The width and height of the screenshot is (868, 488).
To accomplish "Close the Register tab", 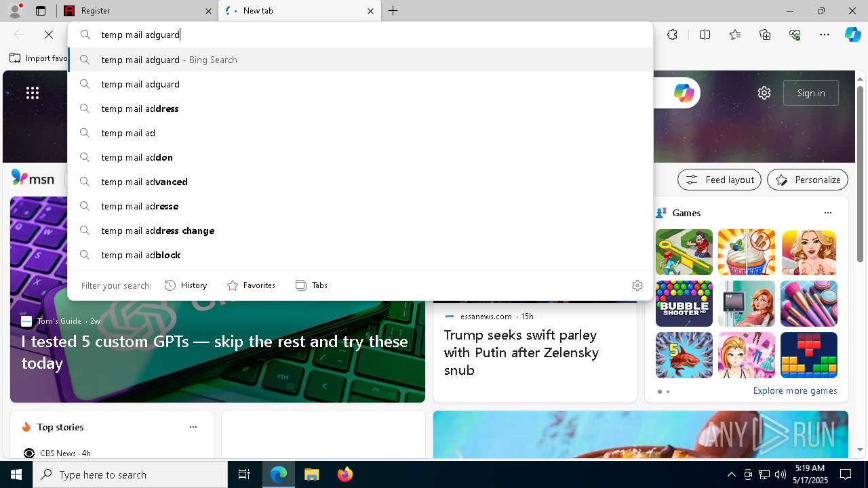I will coord(208,11).
